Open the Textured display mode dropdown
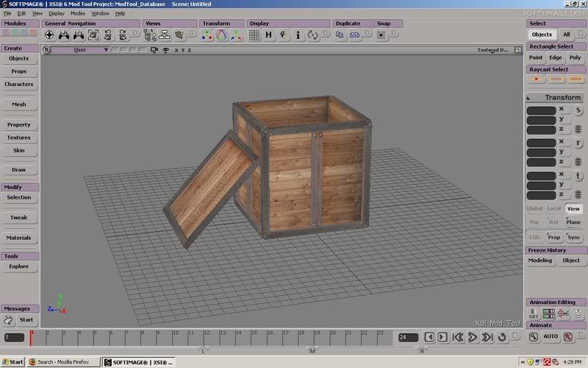 coord(492,50)
